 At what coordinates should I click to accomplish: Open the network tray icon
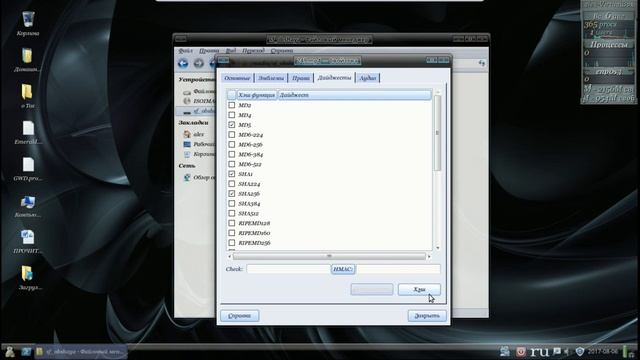pyautogui.click(x=505, y=351)
